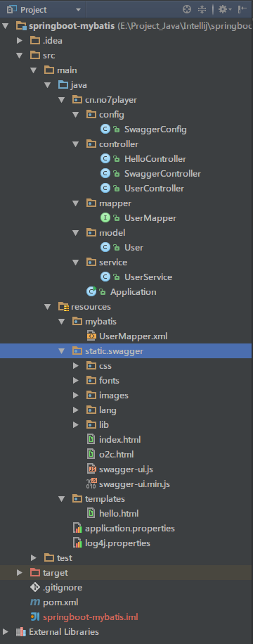253x644 pixels.
Task: Click the index.html file icon
Action: tap(91, 439)
